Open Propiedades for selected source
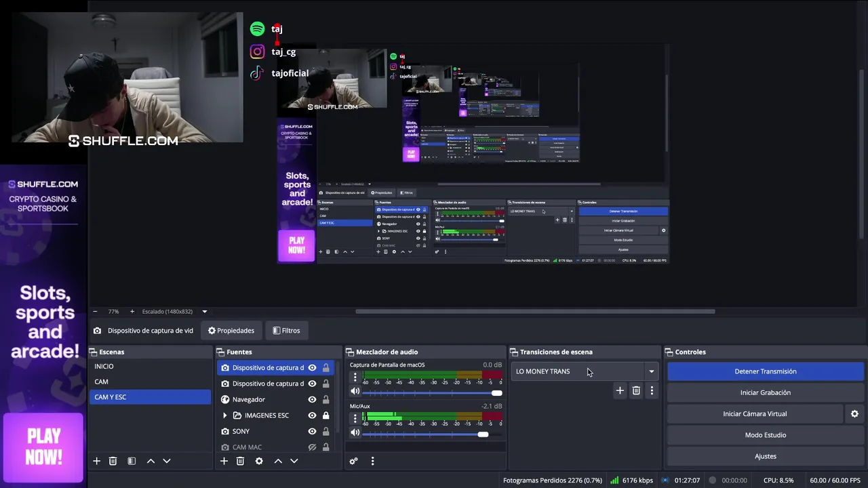This screenshot has width=868, height=488. point(231,331)
